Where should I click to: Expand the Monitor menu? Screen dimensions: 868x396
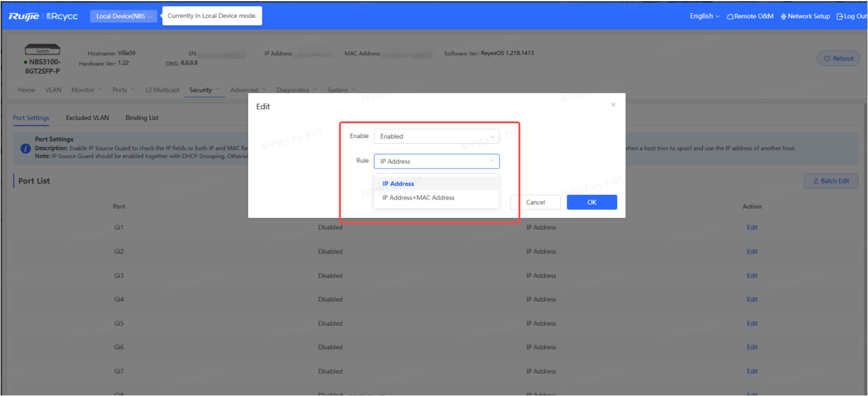(87, 90)
